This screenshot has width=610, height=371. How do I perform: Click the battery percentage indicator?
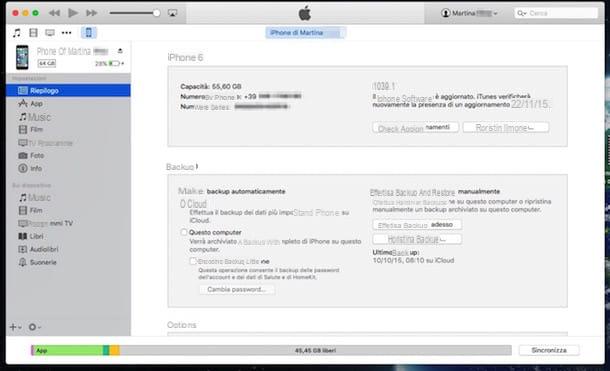[110, 63]
